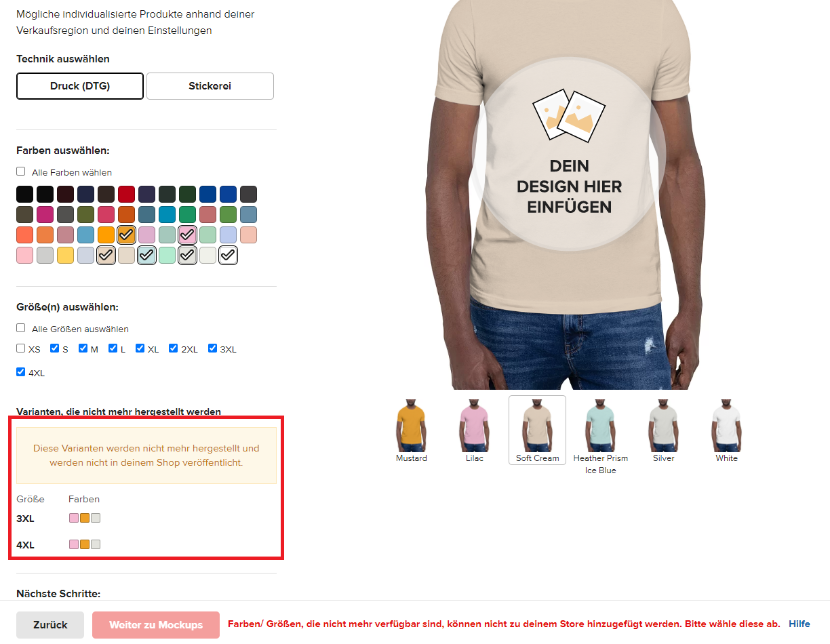Choose the magenta color swatch
The image size is (830, 644).
click(x=45, y=215)
